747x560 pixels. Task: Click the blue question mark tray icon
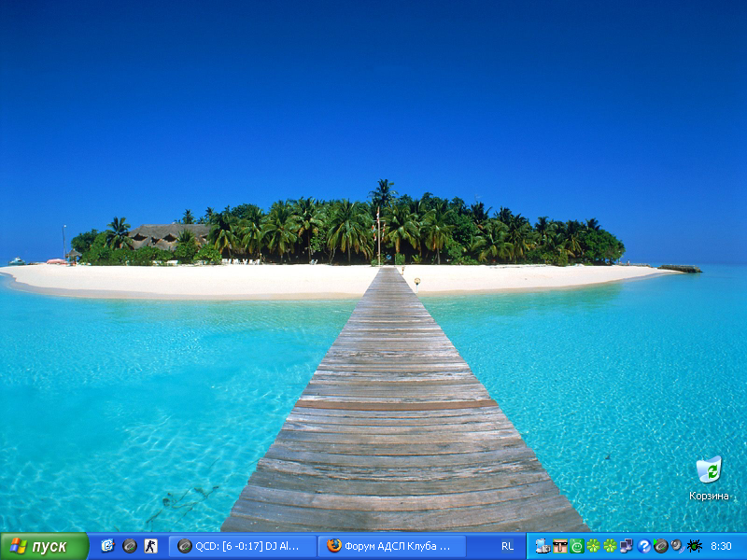(x=643, y=546)
